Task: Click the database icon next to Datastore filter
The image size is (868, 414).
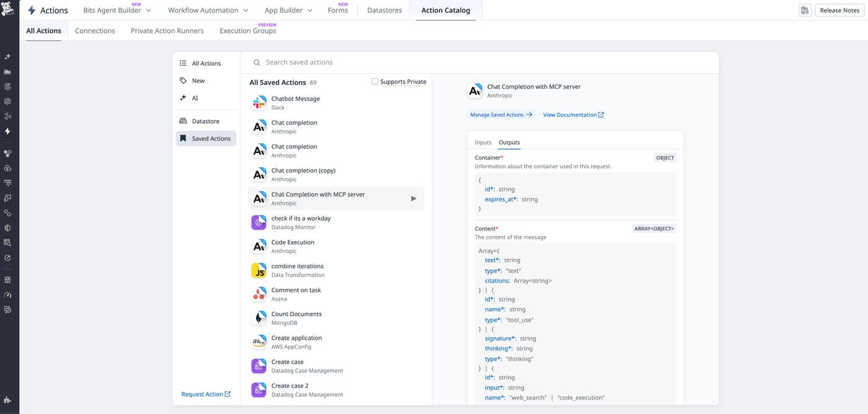Action: (x=183, y=121)
